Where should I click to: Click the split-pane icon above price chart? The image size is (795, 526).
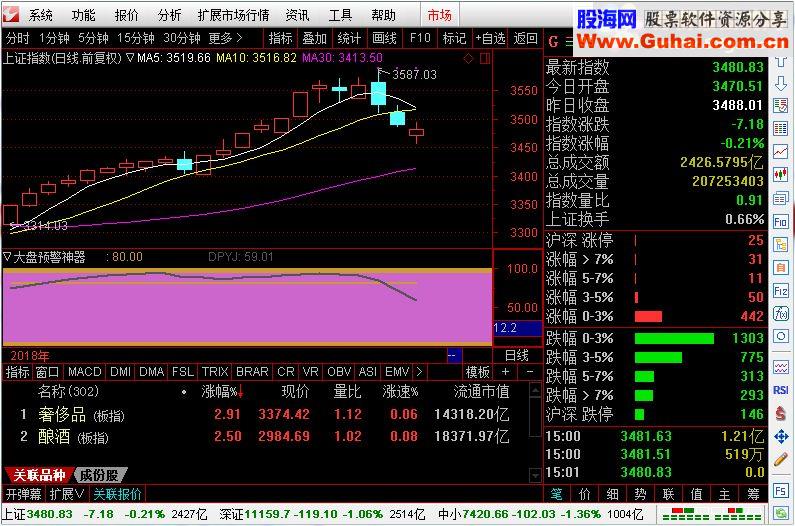485,59
